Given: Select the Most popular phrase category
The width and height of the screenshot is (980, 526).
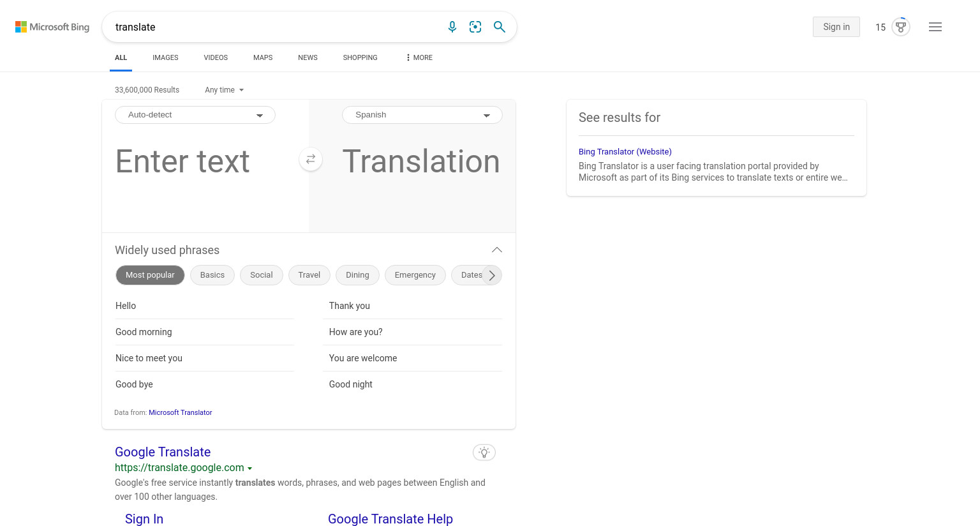Looking at the screenshot, I should [x=150, y=275].
